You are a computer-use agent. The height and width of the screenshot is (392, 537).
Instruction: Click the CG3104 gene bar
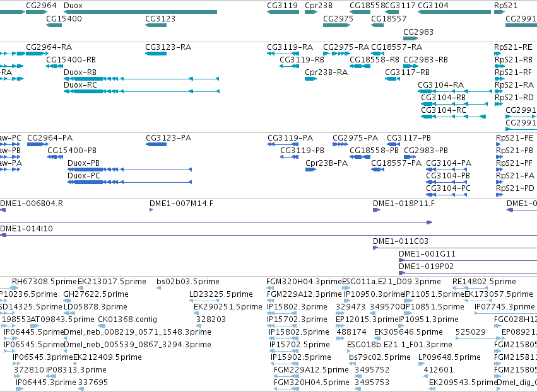[454, 12]
